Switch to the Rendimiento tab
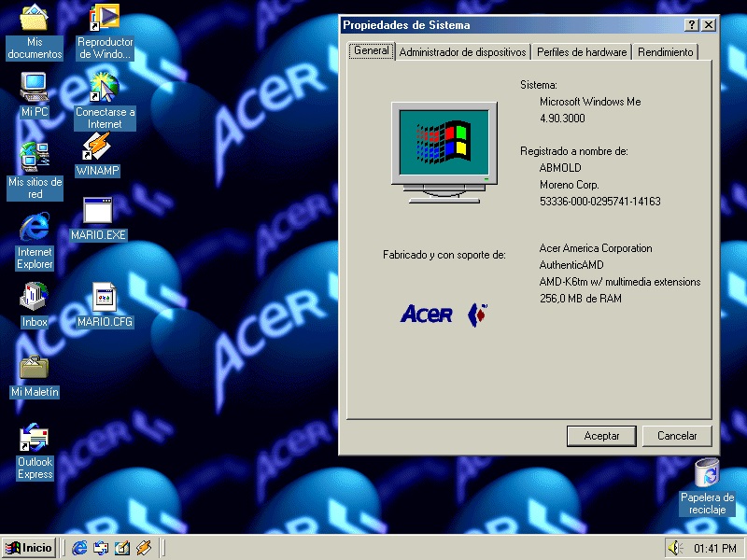The height and width of the screenshot is (560, 747). (x=666, y=52)
